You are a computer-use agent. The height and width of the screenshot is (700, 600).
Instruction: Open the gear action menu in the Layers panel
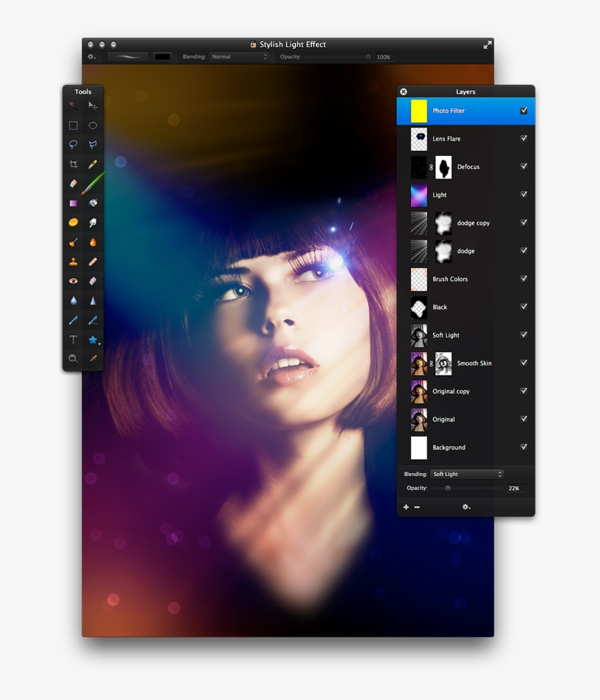click(x=466, y=507)
